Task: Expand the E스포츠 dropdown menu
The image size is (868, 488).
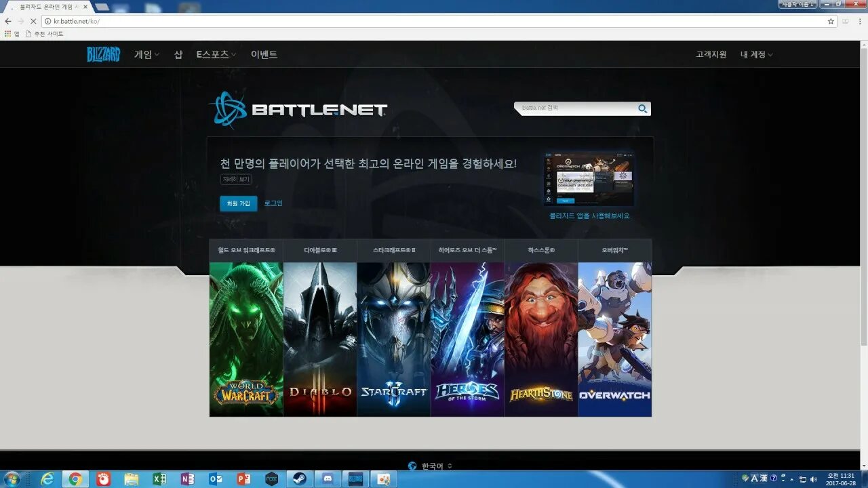Action: pos(216,54)
